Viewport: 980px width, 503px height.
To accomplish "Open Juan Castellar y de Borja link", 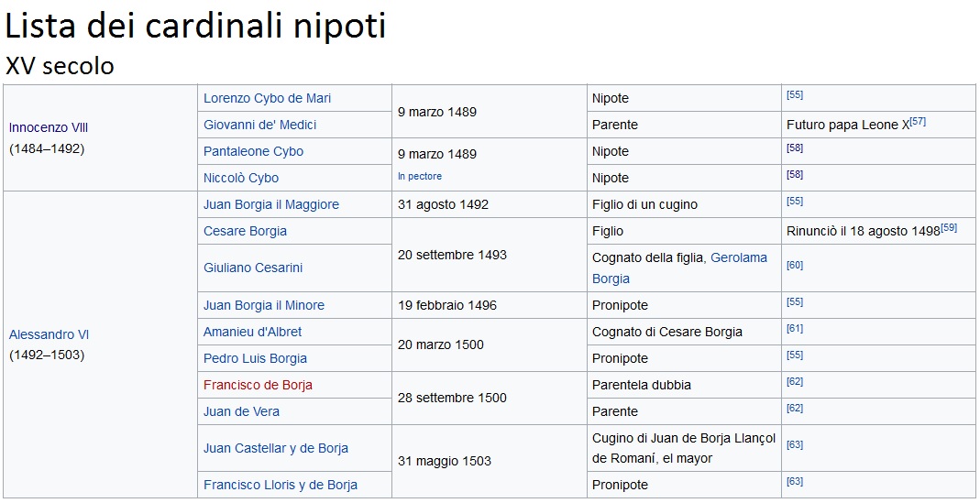I will coord(276,448).
